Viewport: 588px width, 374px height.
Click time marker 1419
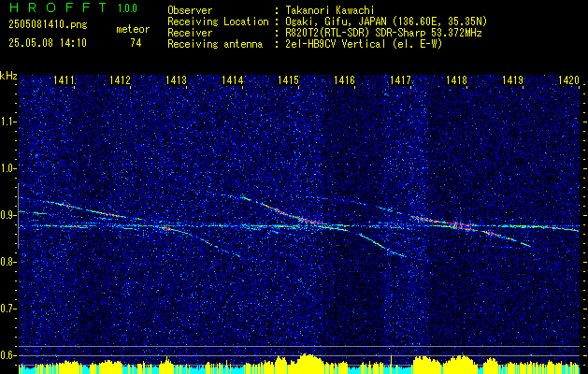click(512, 79)
